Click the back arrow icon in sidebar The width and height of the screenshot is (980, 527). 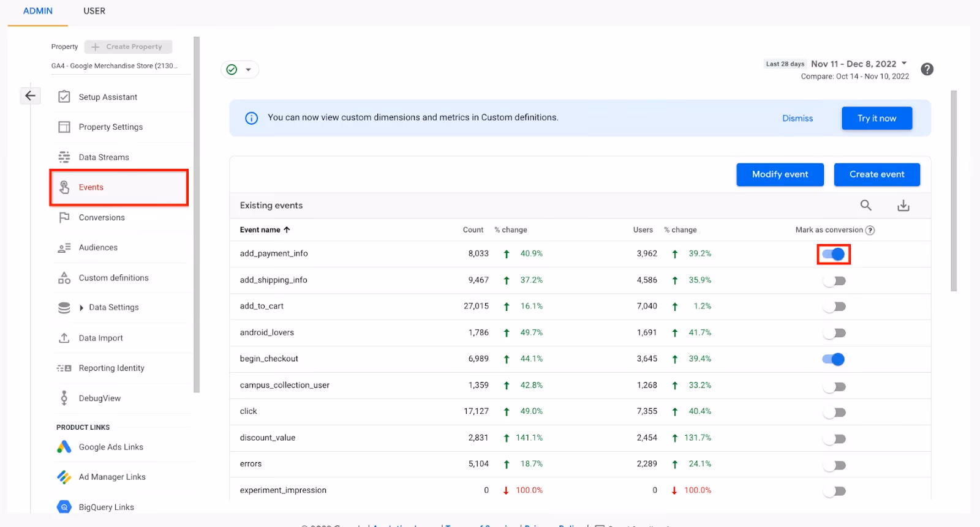point(30,95)
